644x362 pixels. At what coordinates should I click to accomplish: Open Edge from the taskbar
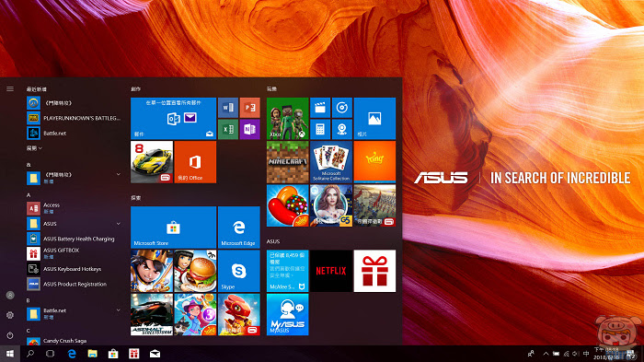click(x=72, y=354)
